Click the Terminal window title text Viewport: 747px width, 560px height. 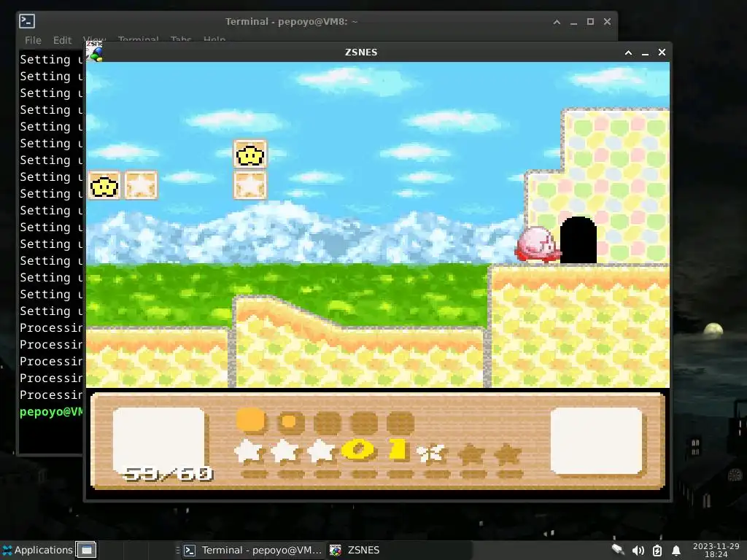point(291,21)
